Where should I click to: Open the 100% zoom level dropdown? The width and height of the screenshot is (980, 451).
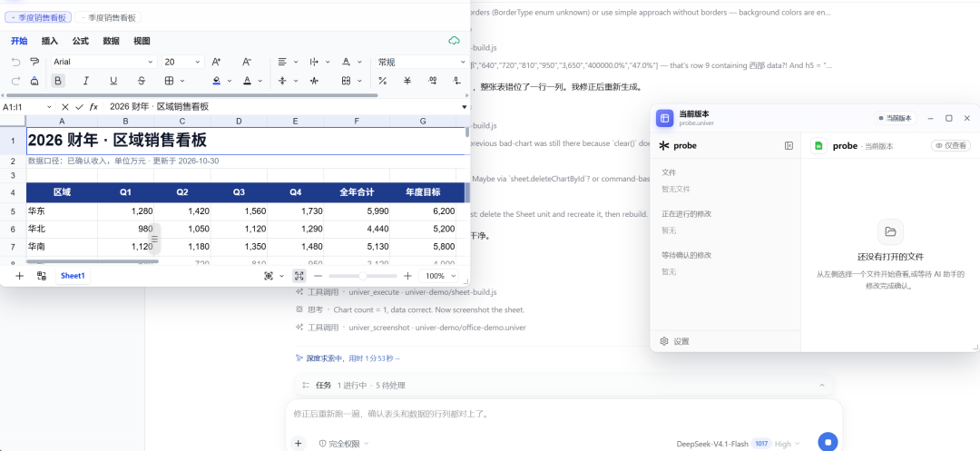439,276
